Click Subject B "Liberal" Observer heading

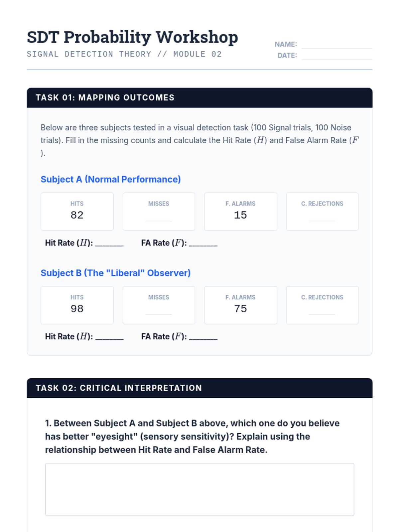pyautogui.click(x=115, y=273)
